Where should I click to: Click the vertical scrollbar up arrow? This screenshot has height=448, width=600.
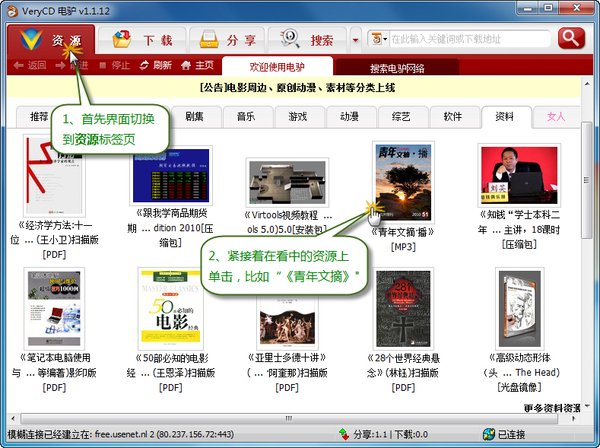[587, 83]
